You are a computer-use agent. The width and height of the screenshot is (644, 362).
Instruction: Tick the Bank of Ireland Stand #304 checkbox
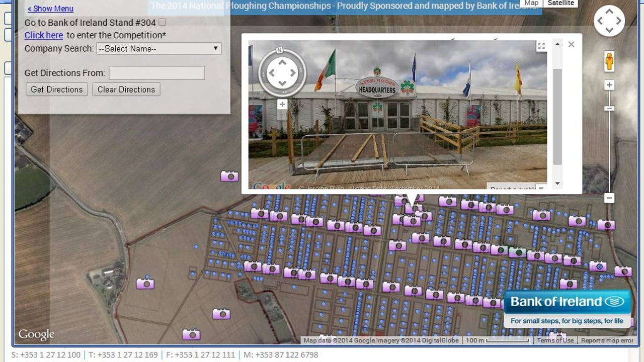tap(162, 22)
